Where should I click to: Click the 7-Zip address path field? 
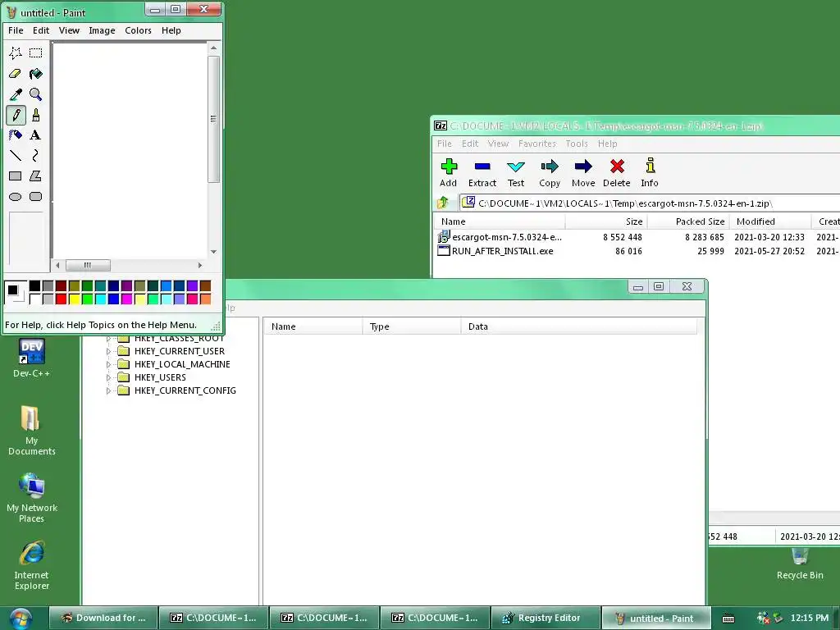pyautogui.click(x=650, y=203)
